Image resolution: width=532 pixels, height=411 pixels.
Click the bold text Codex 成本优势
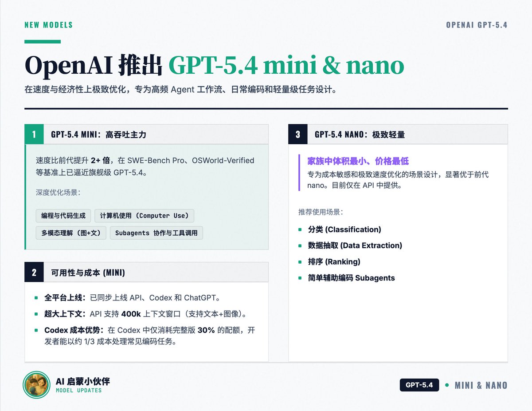[x=74, y=330]
